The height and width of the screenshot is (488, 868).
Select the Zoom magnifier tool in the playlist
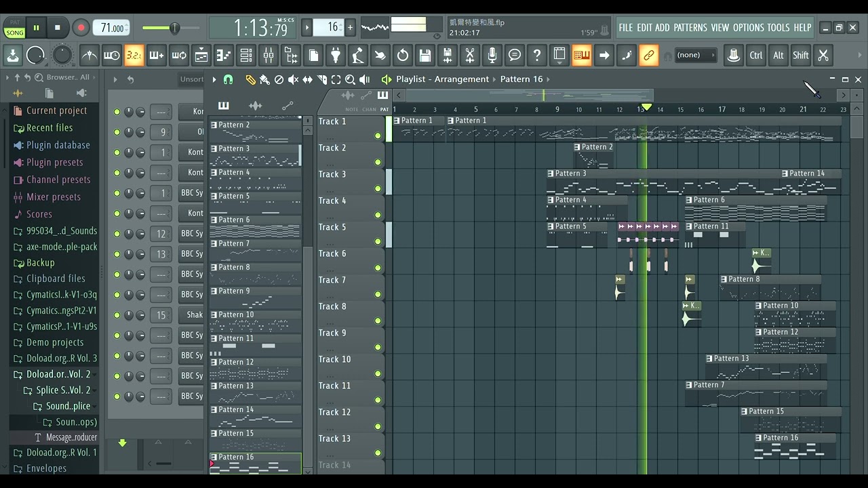(350, 80)
